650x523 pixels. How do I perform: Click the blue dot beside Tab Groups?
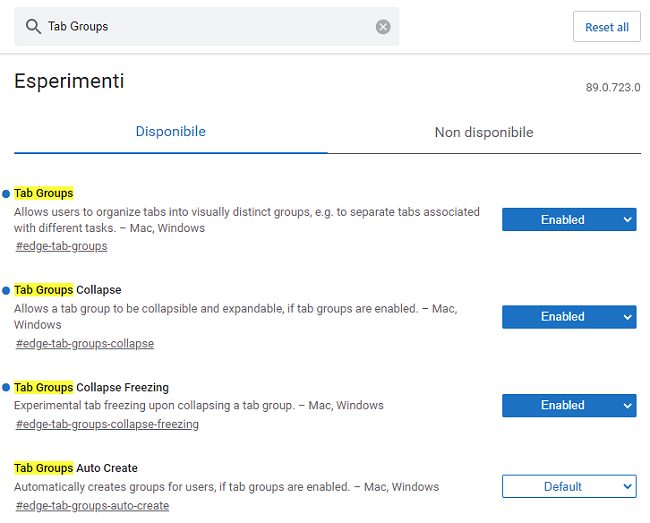tap(6, 194)
